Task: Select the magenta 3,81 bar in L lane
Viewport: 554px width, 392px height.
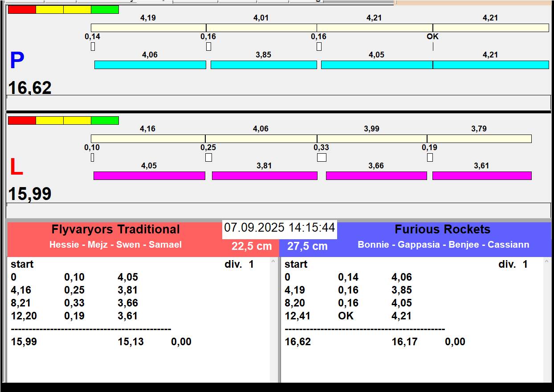Action: coord(265,176)
